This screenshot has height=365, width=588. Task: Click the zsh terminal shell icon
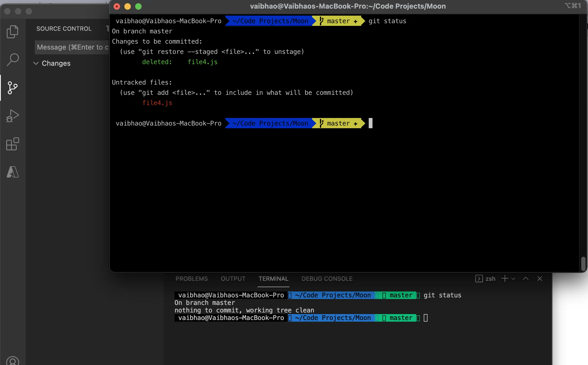tap(479, 279)
